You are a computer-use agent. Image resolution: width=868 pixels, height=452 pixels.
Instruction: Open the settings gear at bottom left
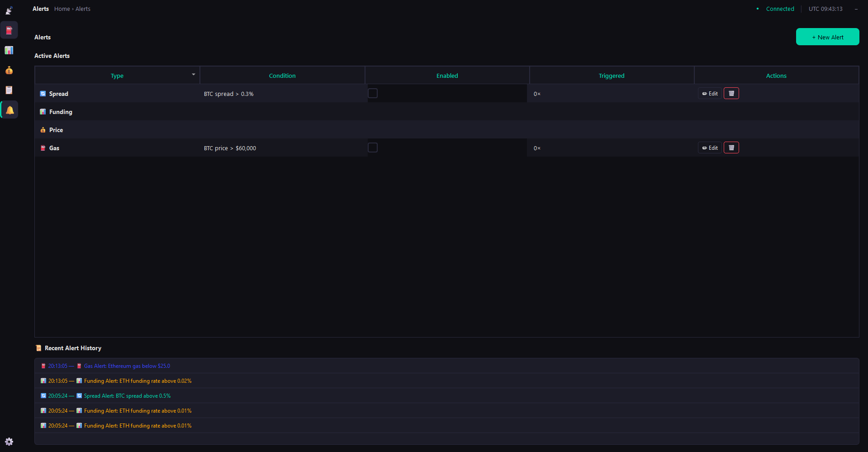click(9, 441)
